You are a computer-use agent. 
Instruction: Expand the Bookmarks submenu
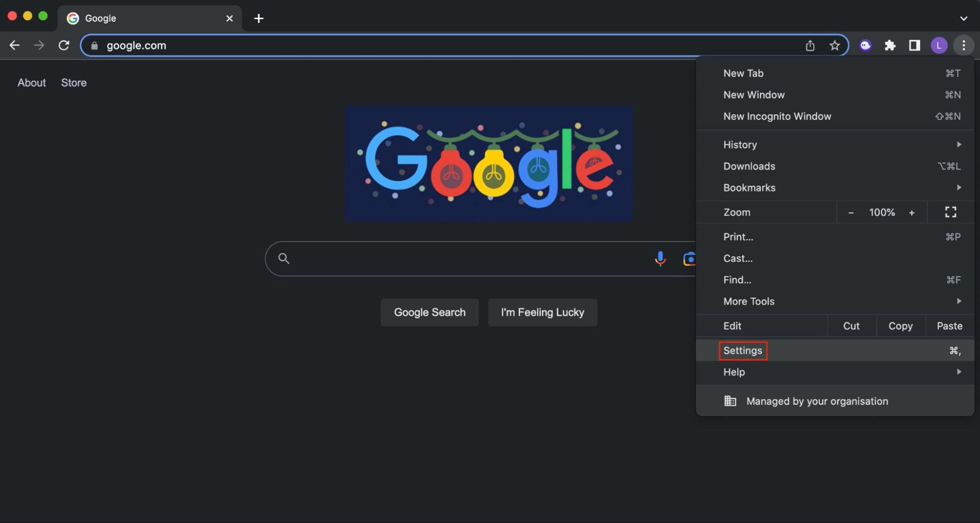[834, 187]
